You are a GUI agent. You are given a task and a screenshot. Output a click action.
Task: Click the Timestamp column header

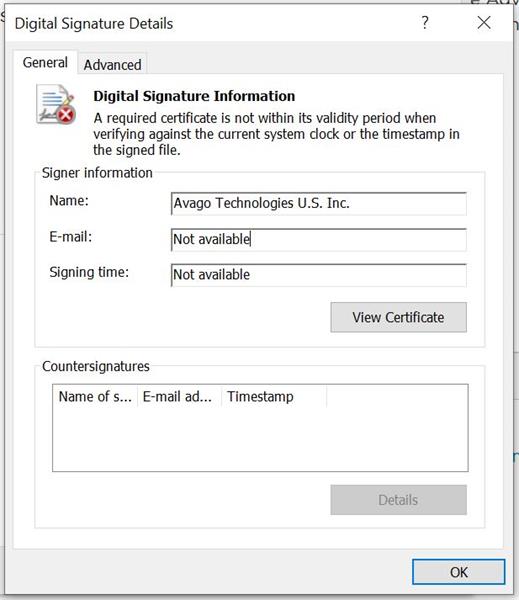(x=274, y=396)
